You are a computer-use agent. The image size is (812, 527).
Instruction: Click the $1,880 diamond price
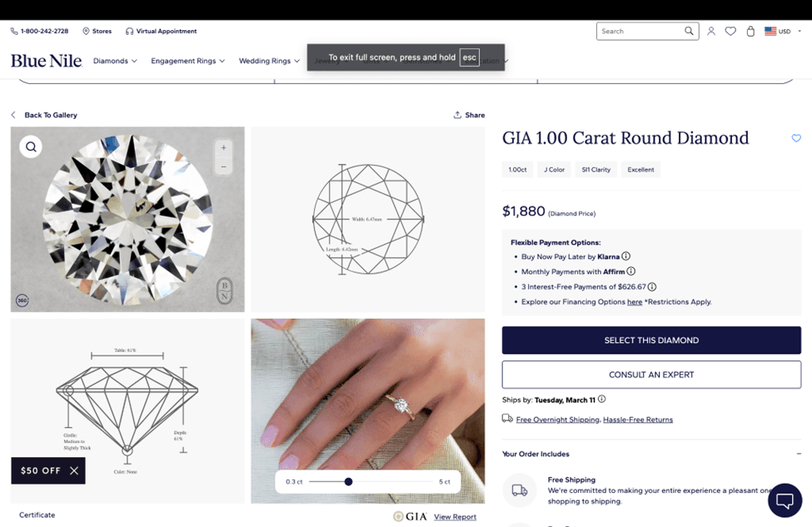coord(524,211)
